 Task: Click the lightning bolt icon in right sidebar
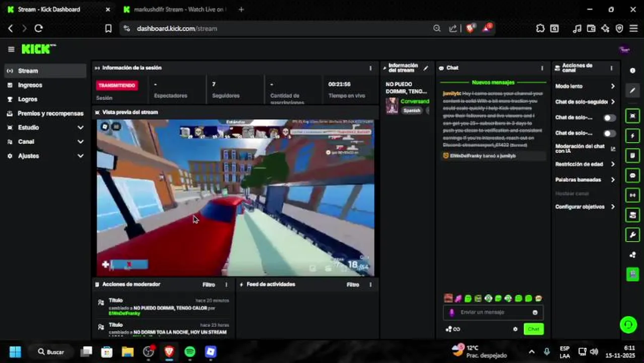click(632, 136)
